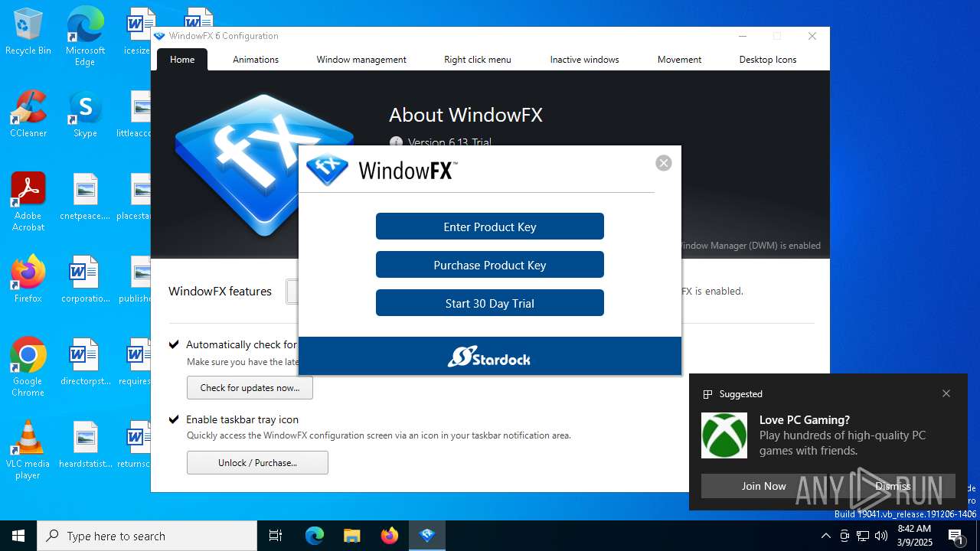Open Google Chrome desktop shortcut

(x=28, y=367)
